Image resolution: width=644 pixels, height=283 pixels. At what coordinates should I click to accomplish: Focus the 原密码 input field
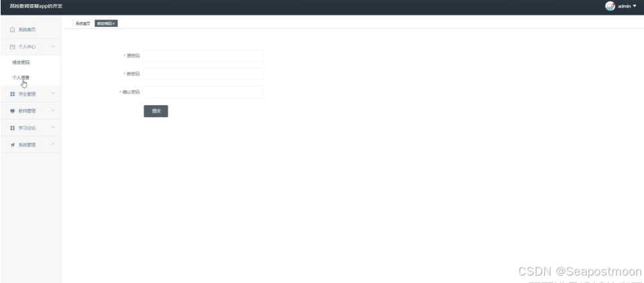point(203,56)
